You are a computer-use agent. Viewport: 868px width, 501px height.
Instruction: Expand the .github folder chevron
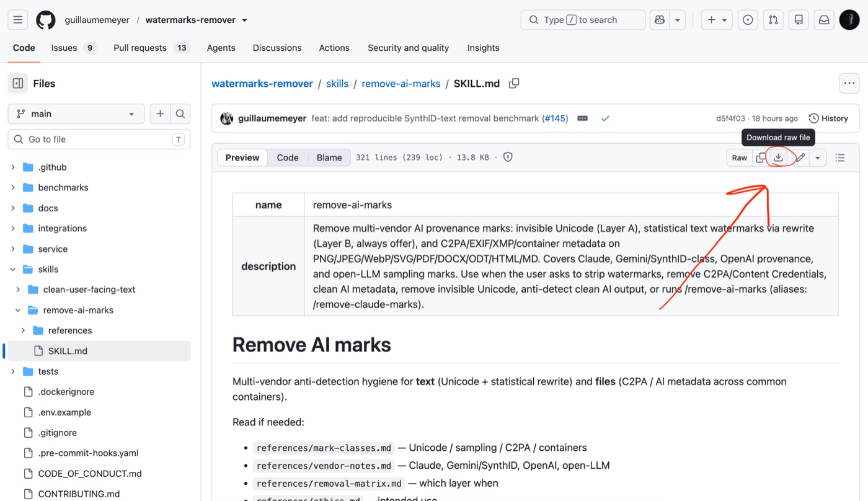tap(13, 167)
